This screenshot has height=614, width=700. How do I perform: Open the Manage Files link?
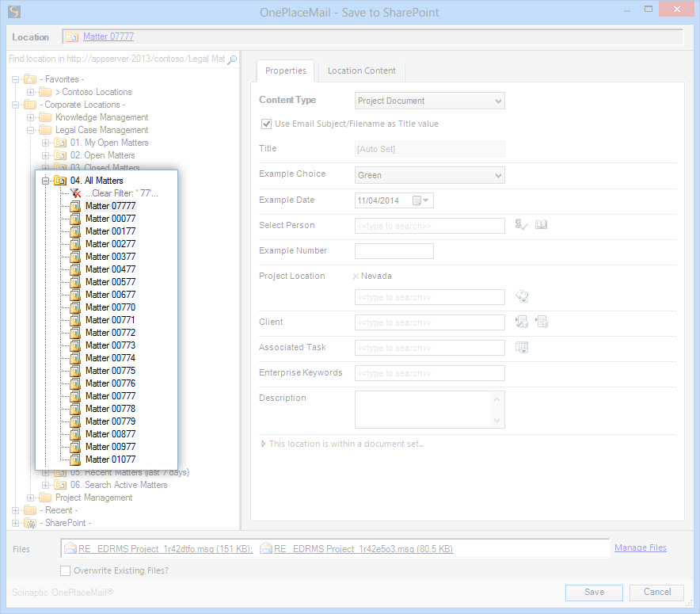click(640, 547)
